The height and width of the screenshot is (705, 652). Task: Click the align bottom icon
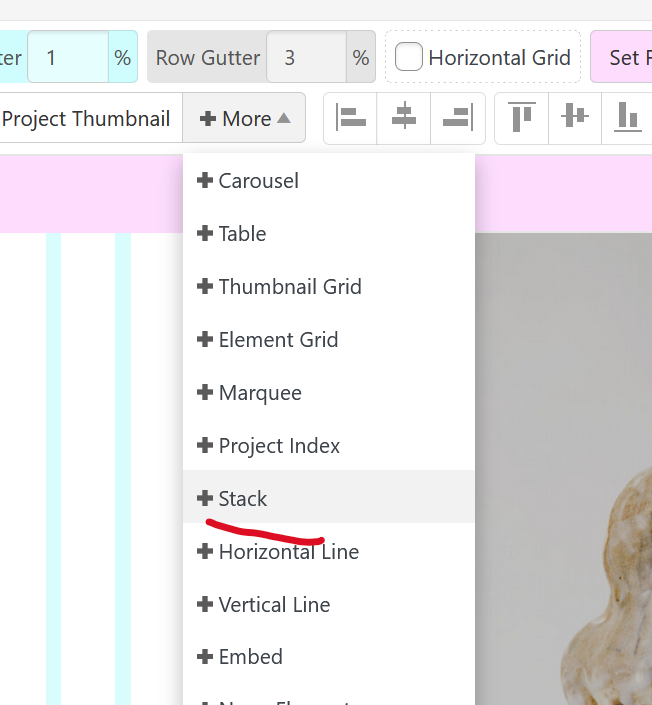click(627, 118)
